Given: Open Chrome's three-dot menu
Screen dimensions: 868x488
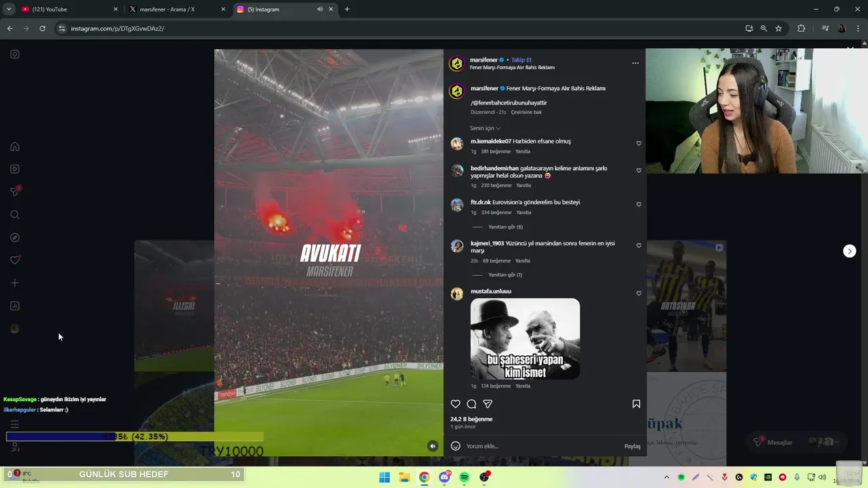Looking at the screenshot, I should tap(859, 28).
